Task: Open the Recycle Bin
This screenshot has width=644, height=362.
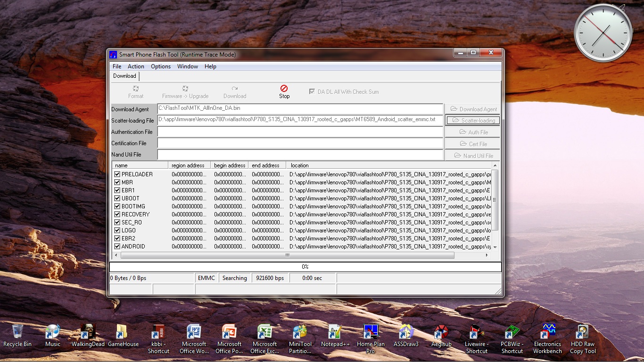Action: [x=17, y=333]
